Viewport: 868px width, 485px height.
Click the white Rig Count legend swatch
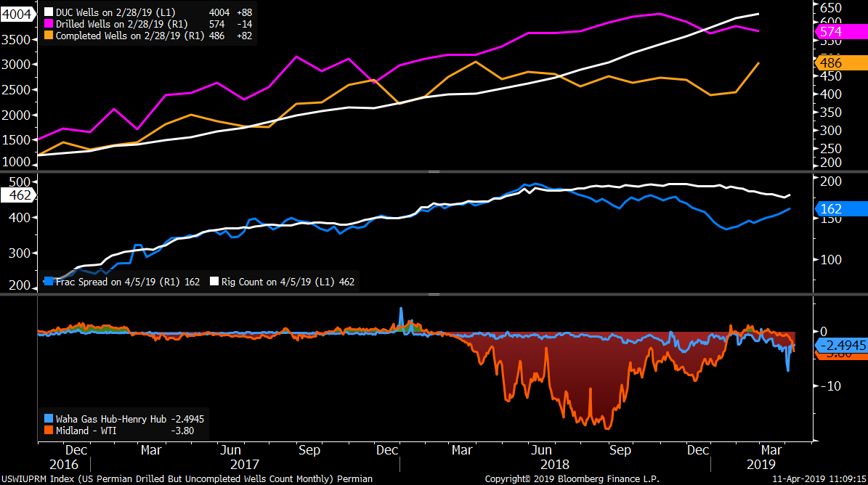(x=214, y=282)
